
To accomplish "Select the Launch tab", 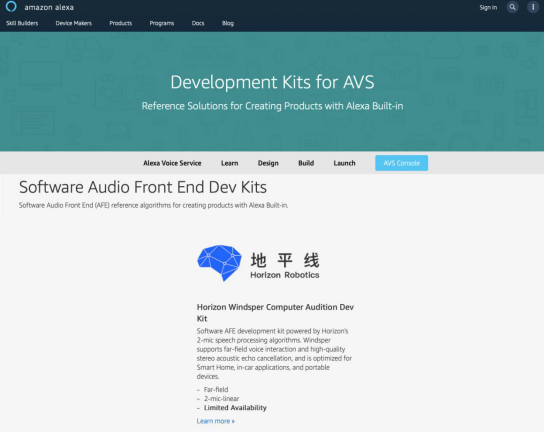I will [345, 163].
